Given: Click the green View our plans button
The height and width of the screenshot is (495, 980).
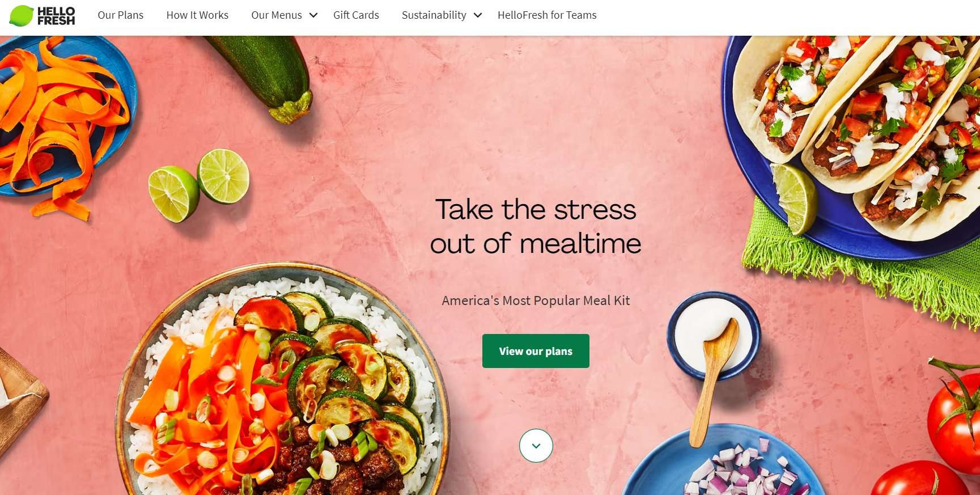Looking at the screenshot, I should click(536, 351).
